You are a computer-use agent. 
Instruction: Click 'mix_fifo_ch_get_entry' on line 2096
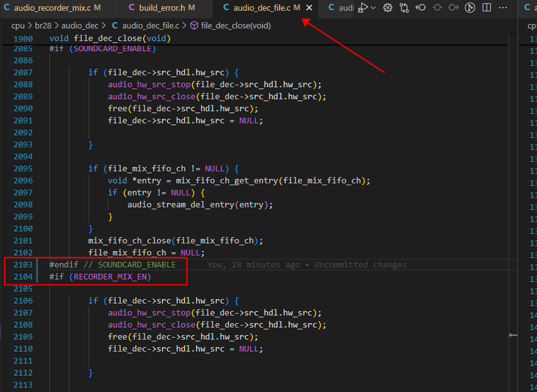click(x=227, y=181)
